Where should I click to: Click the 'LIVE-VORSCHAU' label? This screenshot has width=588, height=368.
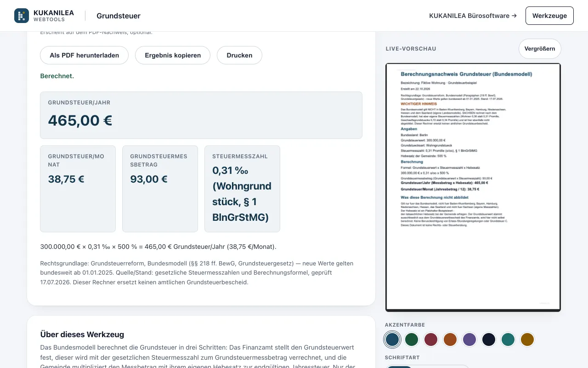point(411,49)
